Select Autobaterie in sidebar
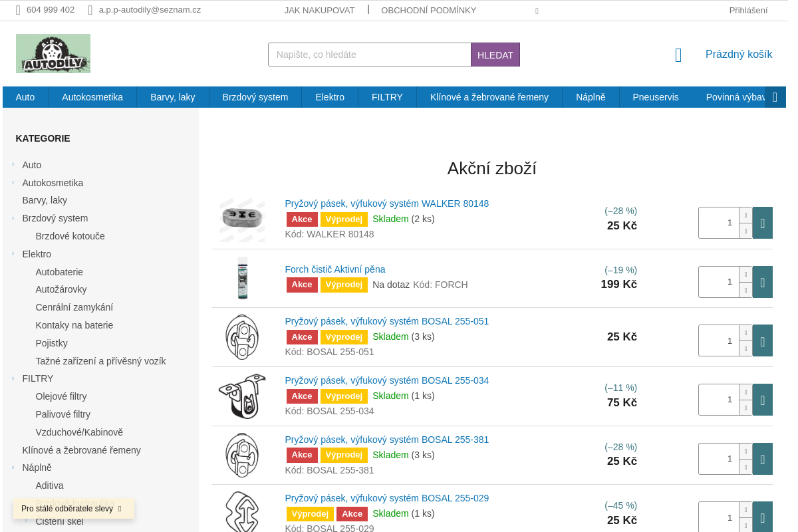798x532 pixels. pyautogui.click(x=59, y=272)
